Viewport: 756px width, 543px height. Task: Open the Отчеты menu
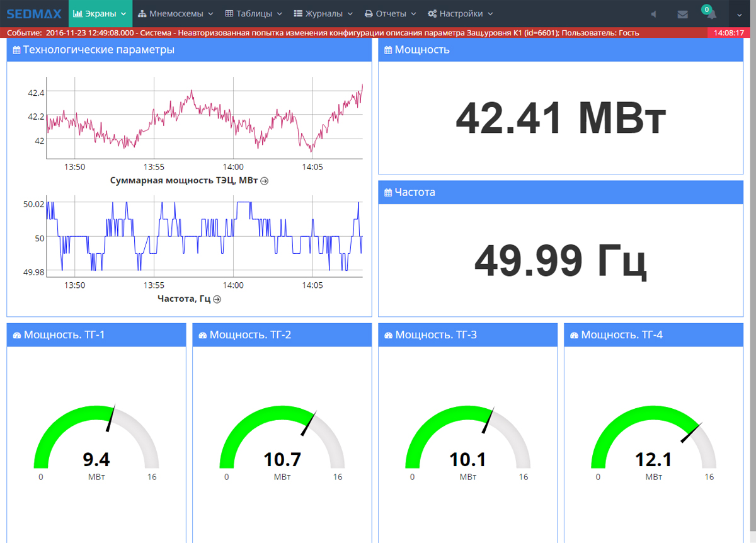[390, 13]
